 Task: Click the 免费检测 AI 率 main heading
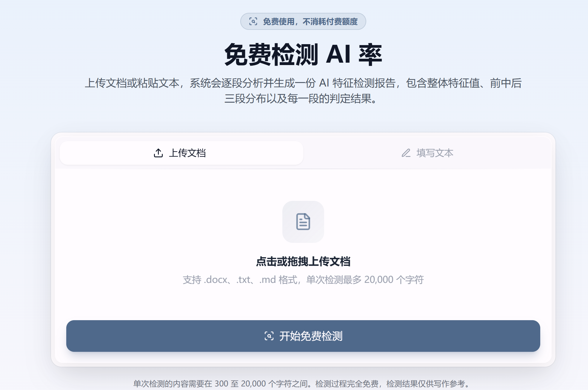point(303,55)
